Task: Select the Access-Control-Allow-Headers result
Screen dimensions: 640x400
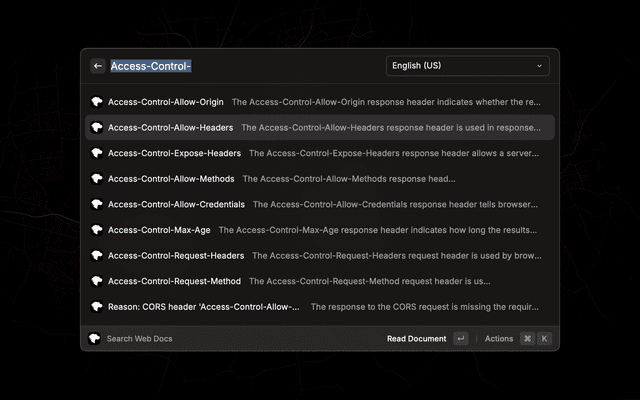Action: tap(170, 128)
